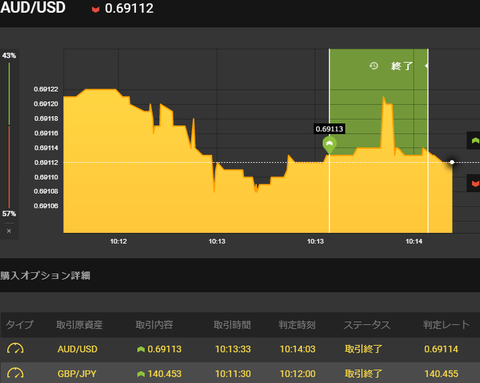Image resolution: width=480 pixels, height=383 pixels.
Task: Click the 0.69114 settlement rate
Action: click(x=441, y=349)
